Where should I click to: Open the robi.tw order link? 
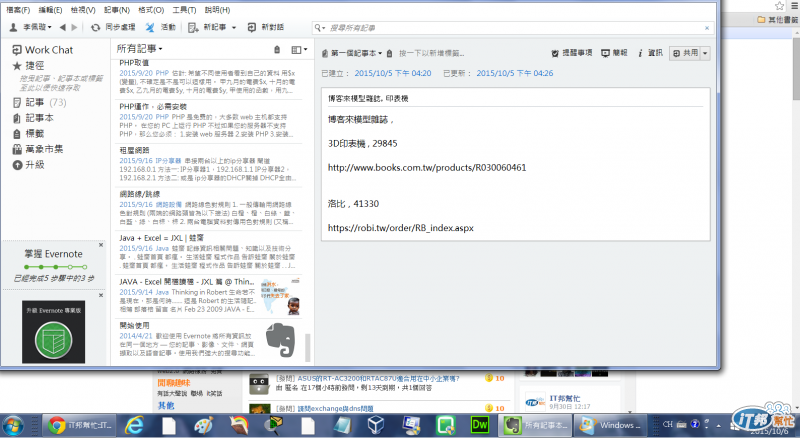(x=401, y=228)
